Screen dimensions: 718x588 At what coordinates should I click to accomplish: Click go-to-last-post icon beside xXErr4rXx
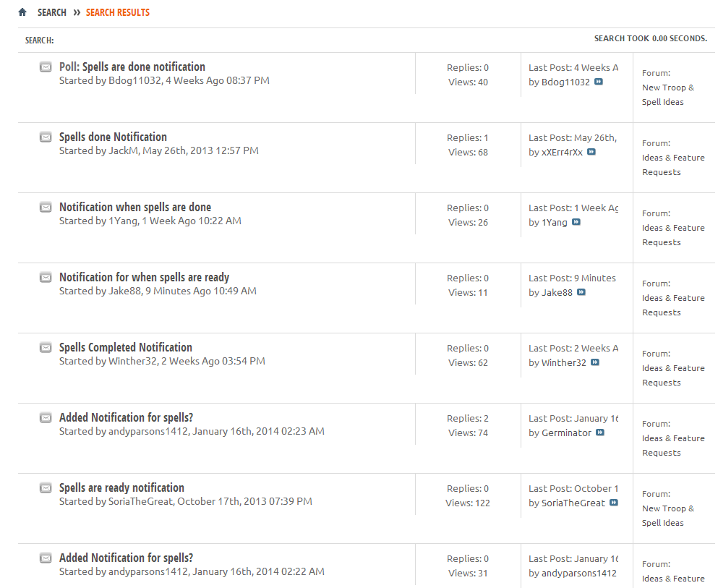[x=591, y=153]
